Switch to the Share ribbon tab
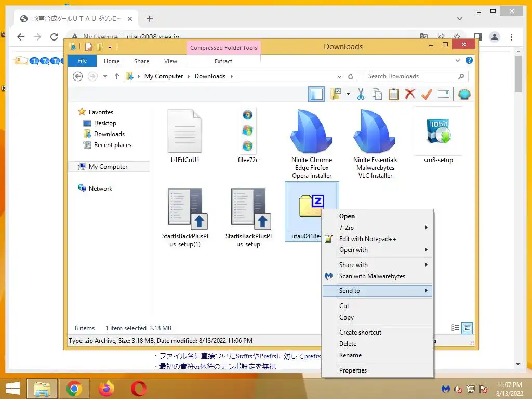 click(141, 61)
